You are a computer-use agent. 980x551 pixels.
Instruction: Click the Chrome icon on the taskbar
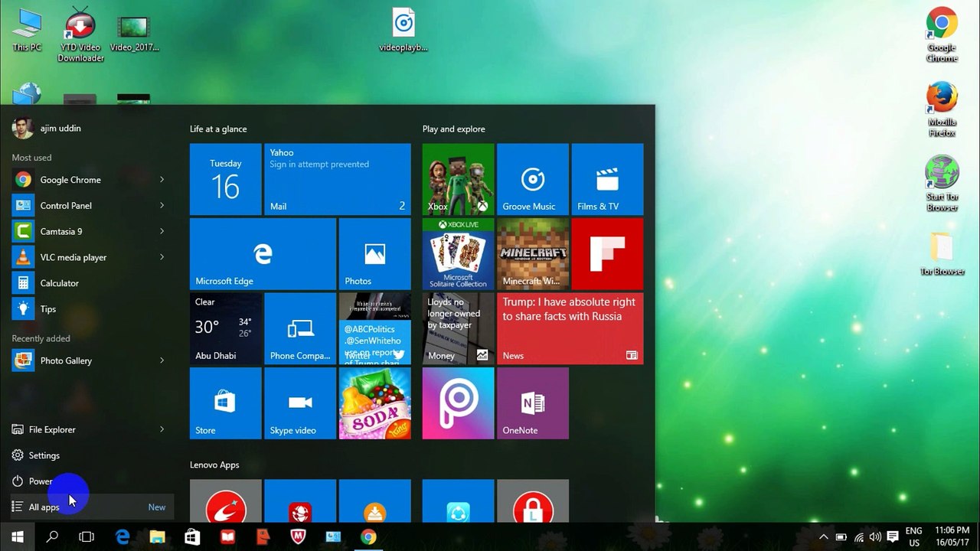click(368, 536)
